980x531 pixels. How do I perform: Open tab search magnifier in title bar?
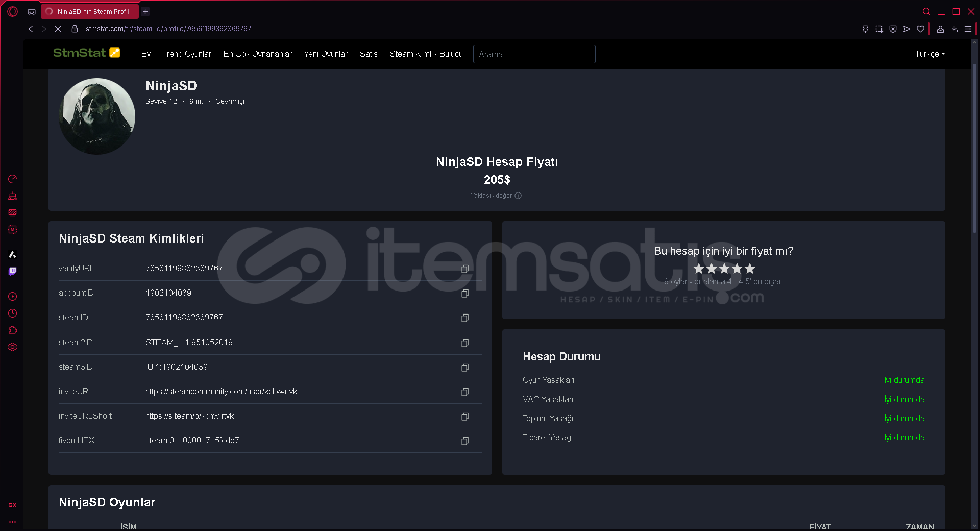point(926,11)
